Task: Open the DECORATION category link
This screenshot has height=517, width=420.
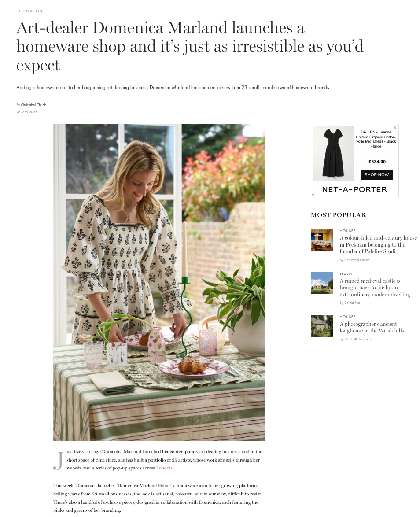Action: [29, 11]
